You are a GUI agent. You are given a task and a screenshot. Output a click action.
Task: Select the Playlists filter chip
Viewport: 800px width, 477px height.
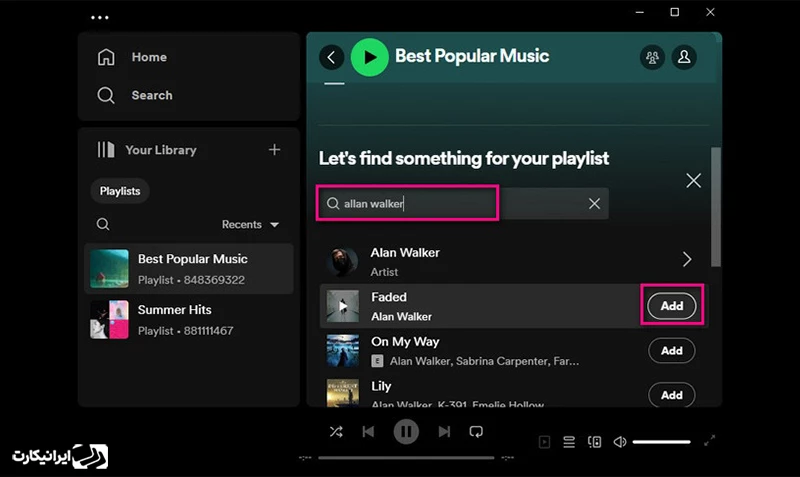120,191
